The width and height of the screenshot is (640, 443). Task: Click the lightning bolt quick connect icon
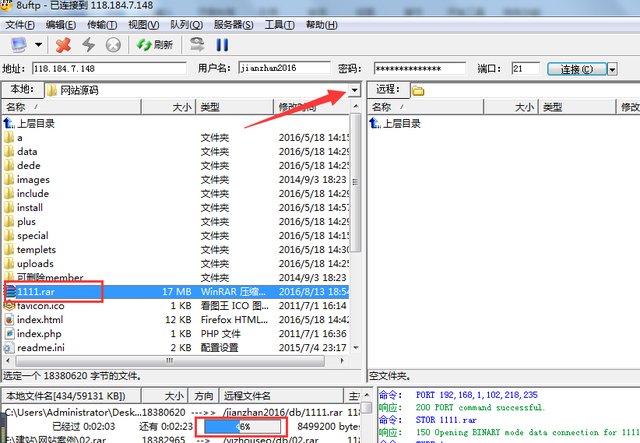[x=88, y=44]
